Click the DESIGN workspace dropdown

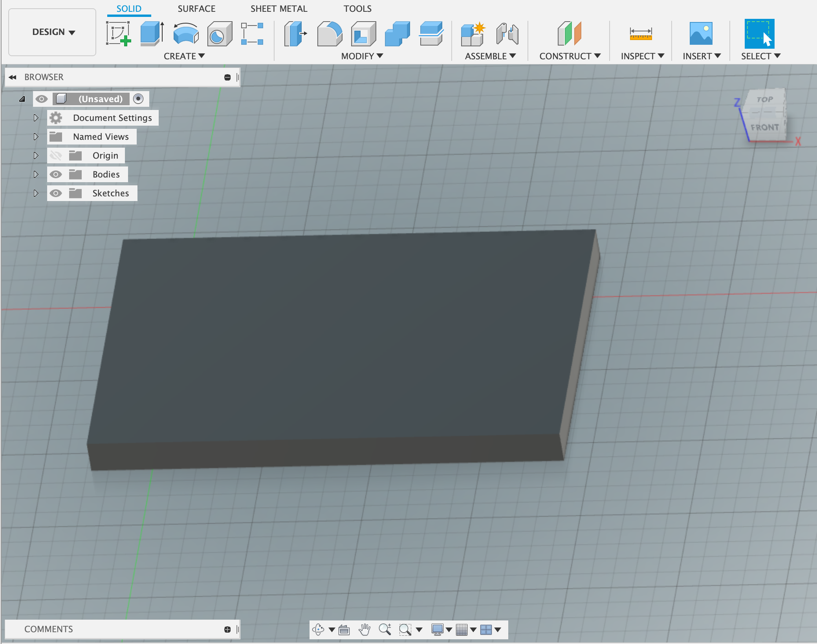pos(52,31)
